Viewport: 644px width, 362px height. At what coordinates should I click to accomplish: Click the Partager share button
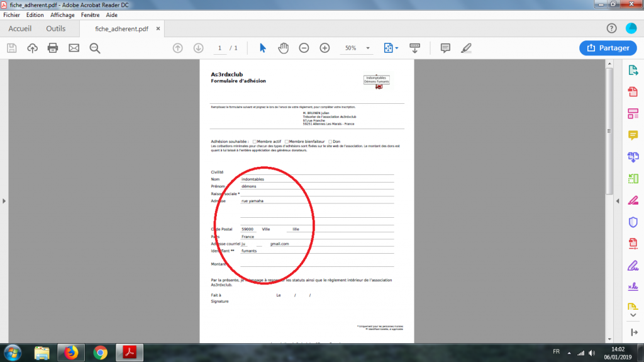608,48
